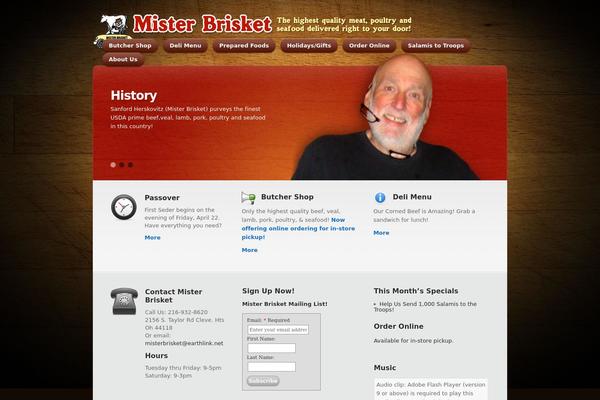Image resolution: width=600 pixels, height=400 pixels.
Task: Click the Audio clip Flash Player notice
Action: pyautogui.click(x=431, y=389)
